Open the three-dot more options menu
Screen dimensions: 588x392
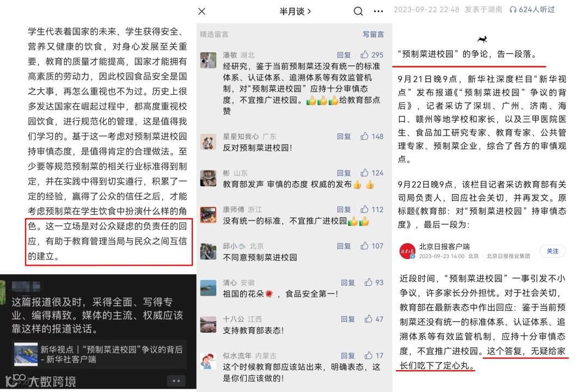378,11
